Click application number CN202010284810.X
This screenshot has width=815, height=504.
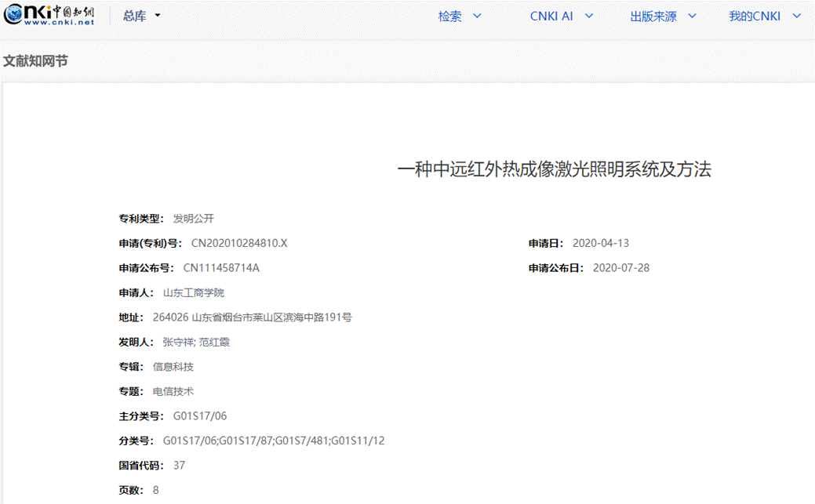point(239,244)
